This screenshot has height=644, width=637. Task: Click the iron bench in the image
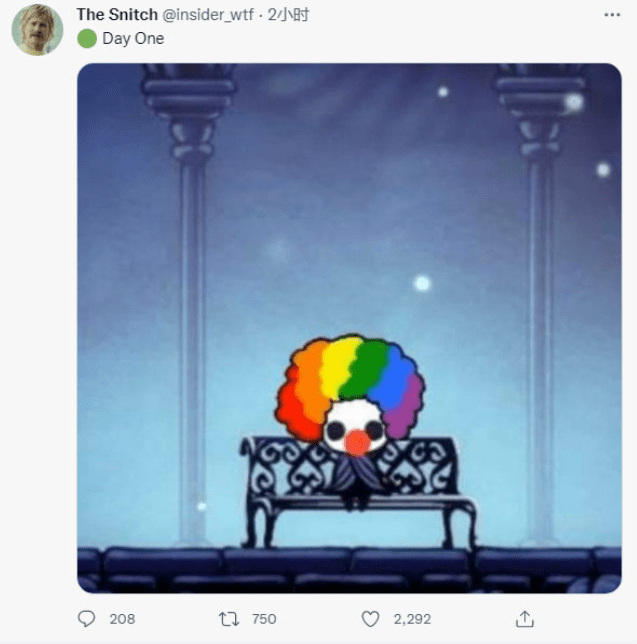358,492
